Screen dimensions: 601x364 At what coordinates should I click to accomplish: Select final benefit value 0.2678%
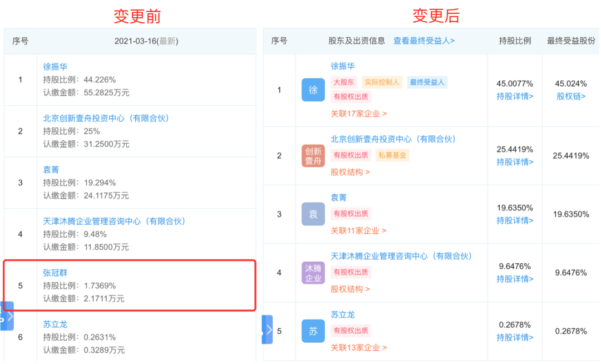click(571, 331)
